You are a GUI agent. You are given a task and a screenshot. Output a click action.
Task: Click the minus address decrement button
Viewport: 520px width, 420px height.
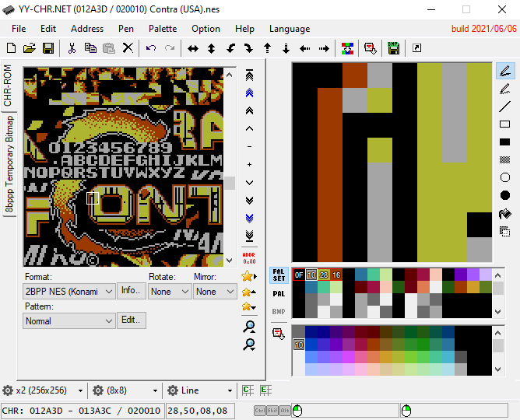point(249,147)
